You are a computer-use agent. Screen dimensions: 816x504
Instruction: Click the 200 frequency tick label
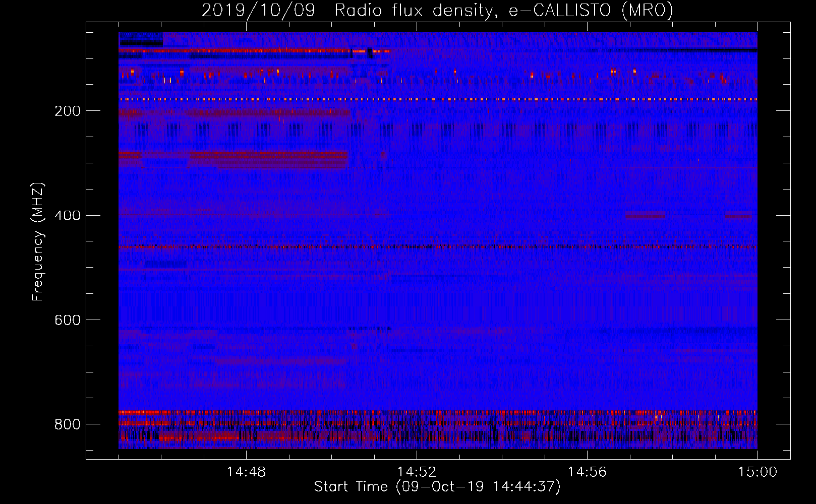(67, 111)
